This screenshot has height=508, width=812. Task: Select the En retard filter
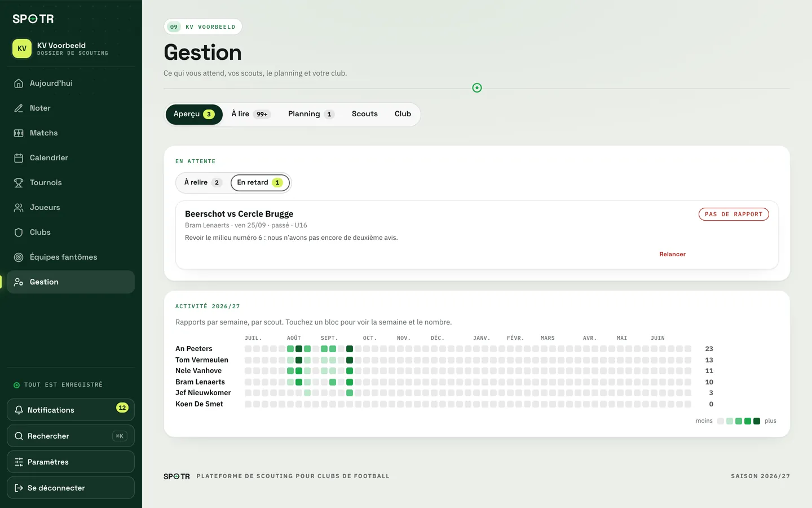(x=260, y=183)
